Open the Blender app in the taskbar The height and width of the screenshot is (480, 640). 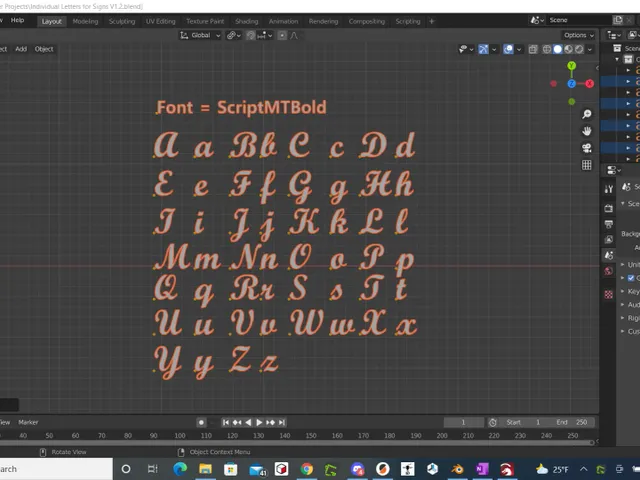click(457, 469)
